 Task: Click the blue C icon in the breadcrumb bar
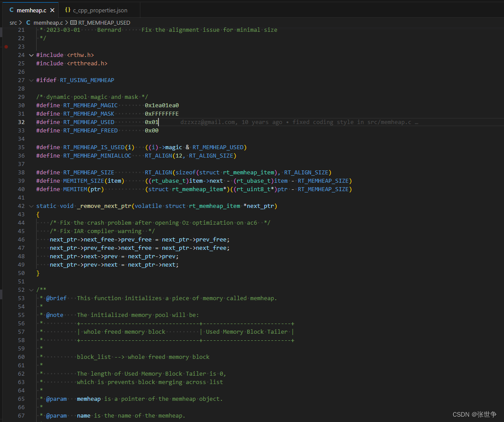(x=28, y=23)
